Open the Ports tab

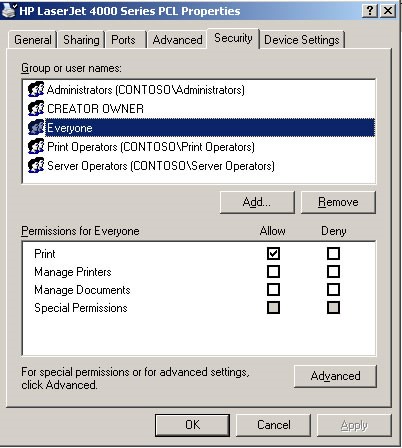pos(123,40)
